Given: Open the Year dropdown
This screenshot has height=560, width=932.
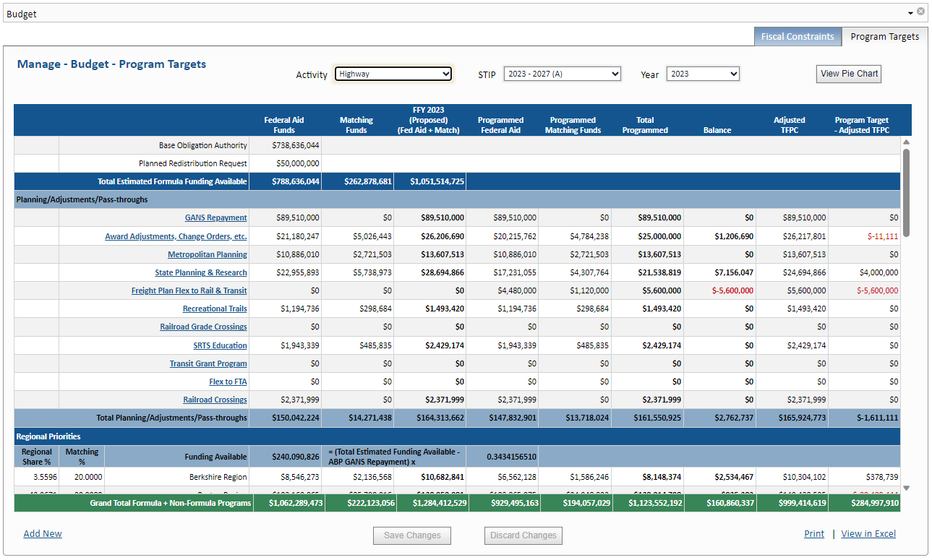Looking at the screenshot, I should [702, 74].
